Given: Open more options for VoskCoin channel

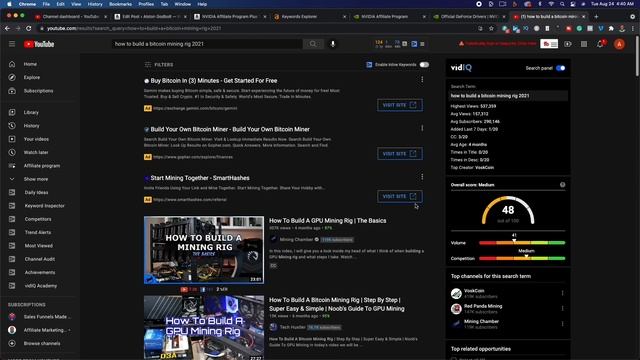Looking at the screenshot, I should 562,293.
